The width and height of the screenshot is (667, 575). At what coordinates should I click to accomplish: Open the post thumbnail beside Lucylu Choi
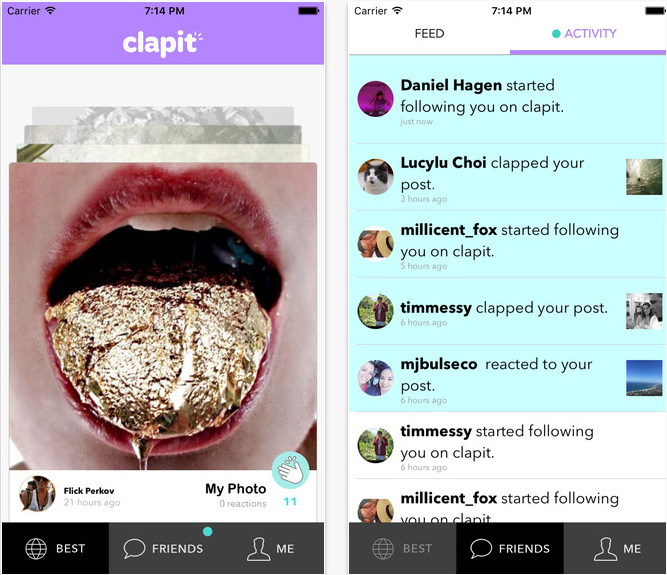(x=644, y=177)
